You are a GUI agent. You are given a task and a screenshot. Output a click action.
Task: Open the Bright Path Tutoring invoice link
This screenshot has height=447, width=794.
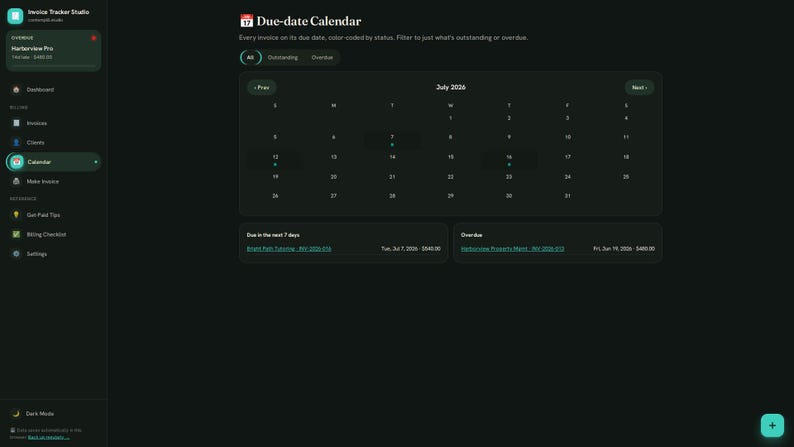click(289, 249)
